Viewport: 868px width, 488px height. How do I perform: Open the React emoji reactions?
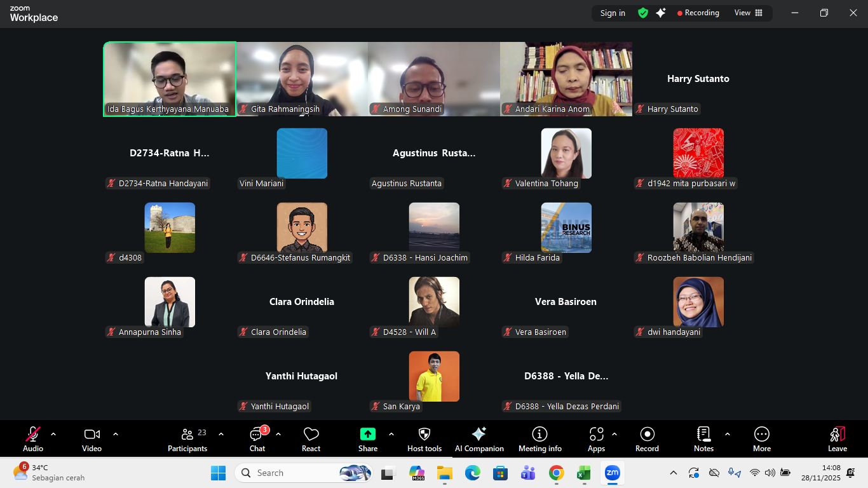(x=311, y=439)
